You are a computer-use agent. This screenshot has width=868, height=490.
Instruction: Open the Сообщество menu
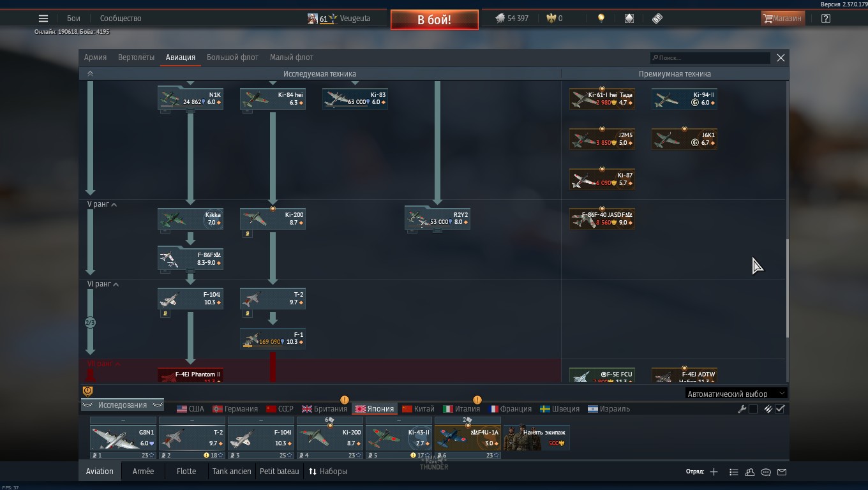121,19
